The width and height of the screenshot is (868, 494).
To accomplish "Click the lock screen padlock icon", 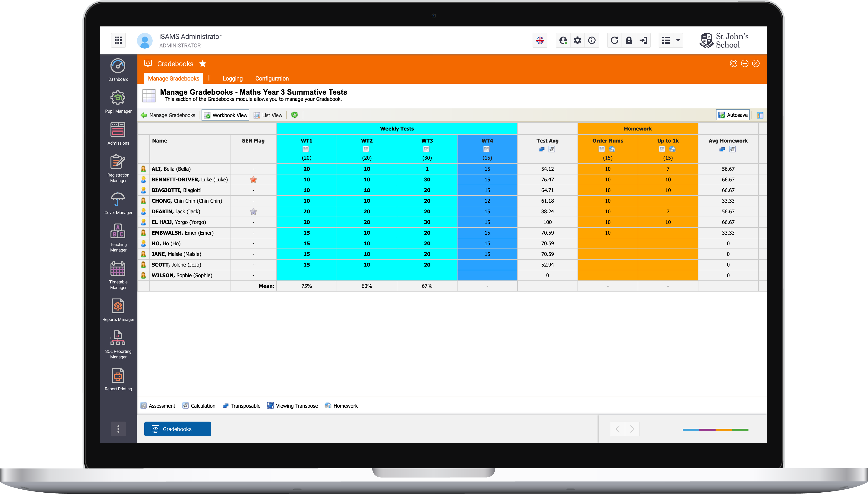I will coord(628,40).
